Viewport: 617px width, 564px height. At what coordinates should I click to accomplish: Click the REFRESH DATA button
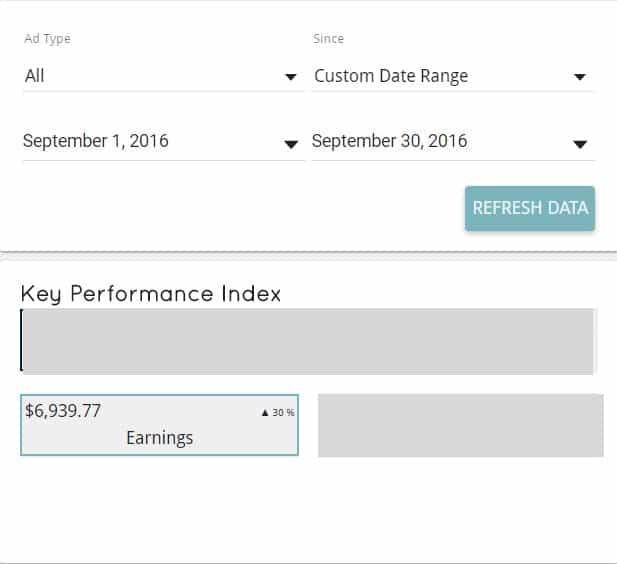[x=530, y=208]
